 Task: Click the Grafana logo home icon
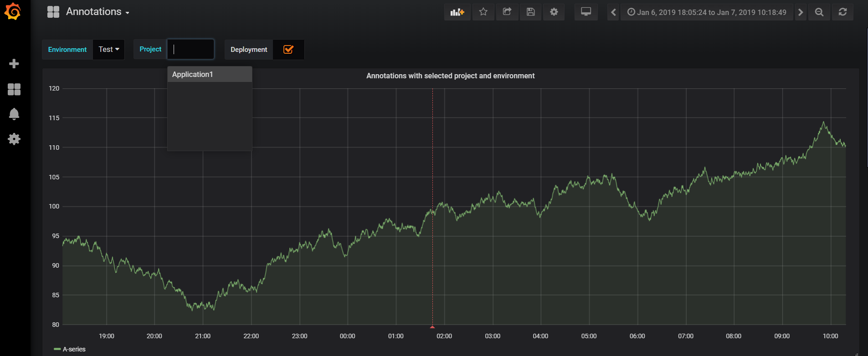coord(13,11)
